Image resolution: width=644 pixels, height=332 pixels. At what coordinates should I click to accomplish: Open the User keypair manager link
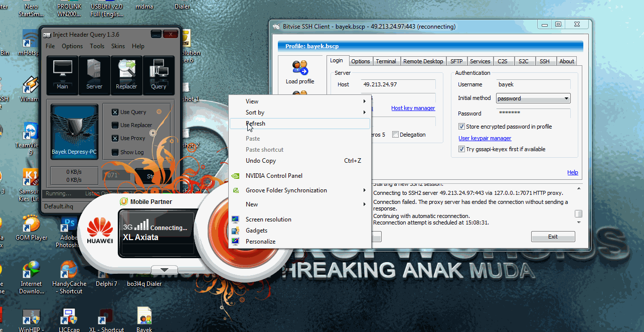click(x=485, y=138)
